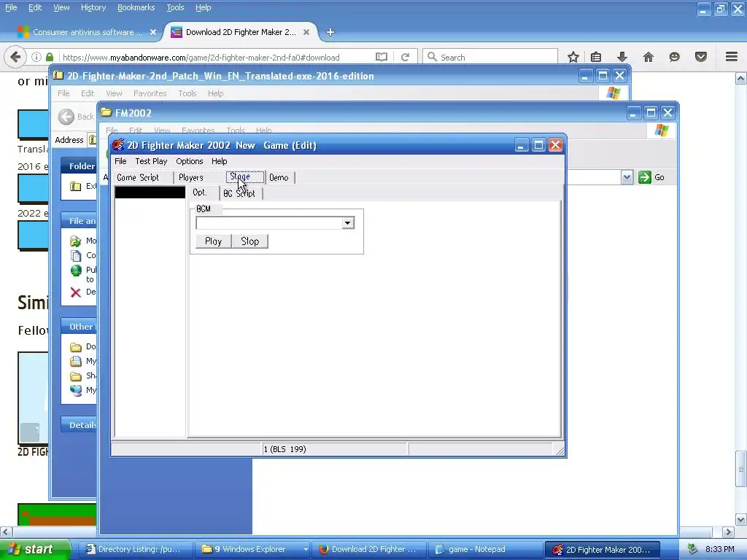Switch to Download 2D Fighter taskbar item

click(x=369, y=549)
